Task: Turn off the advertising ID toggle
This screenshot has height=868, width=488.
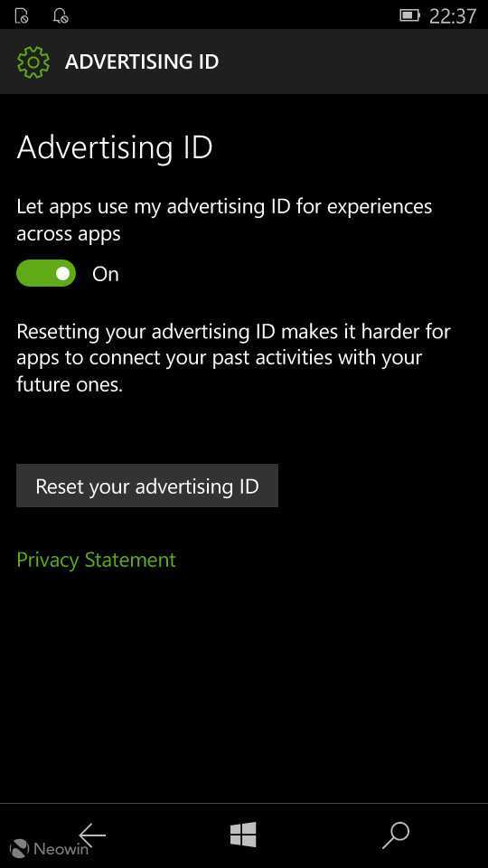Action: coord(46,273)
